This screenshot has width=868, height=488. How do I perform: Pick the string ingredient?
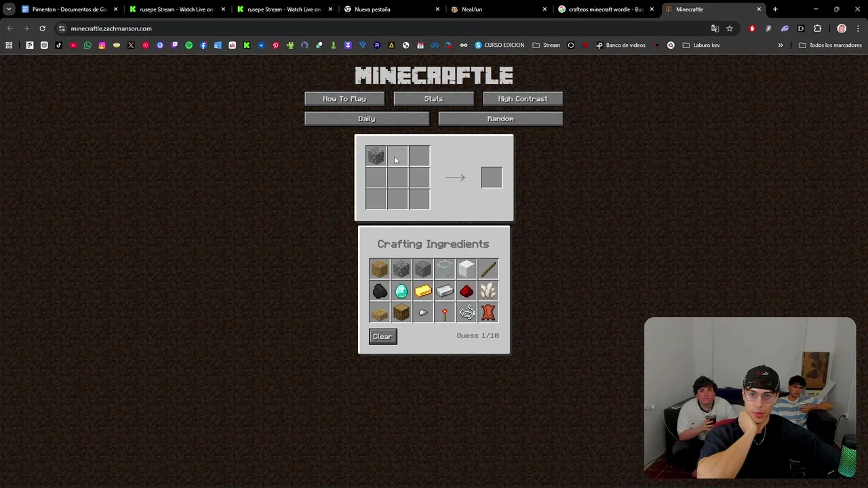[467, 312]
